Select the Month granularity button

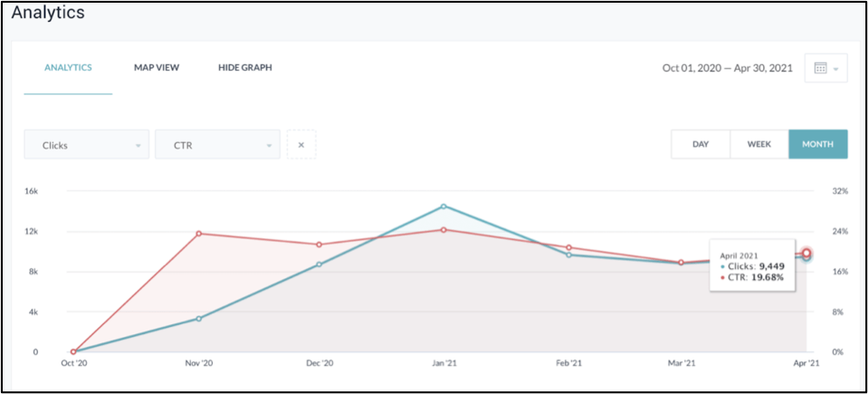pyautogui.click(x=817, y=144)
